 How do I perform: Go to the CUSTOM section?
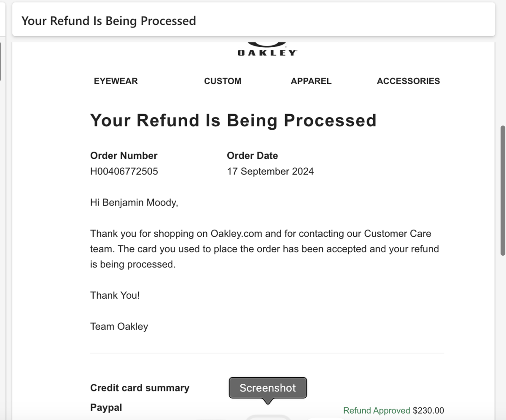coord(223,81)
